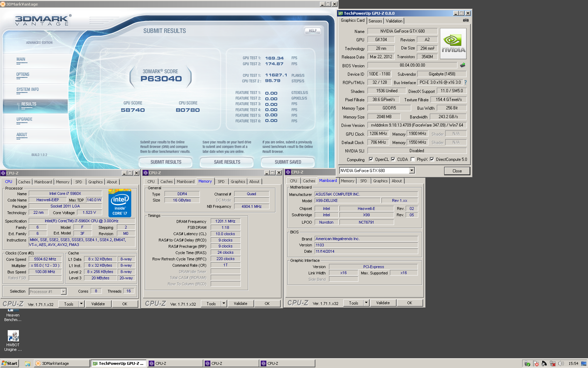The image size is (588, 368).
Task: Click the GPU Clock value 1206 MHz
Action: (378, 134)
